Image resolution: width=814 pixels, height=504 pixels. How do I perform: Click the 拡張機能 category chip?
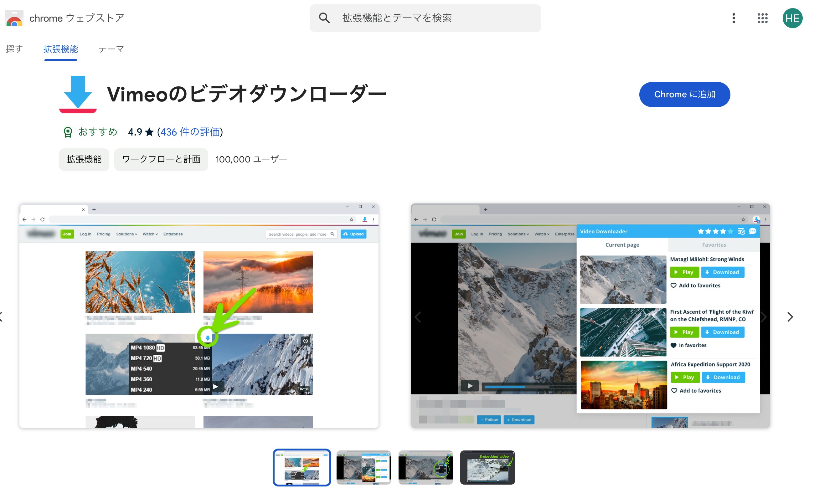coord(84,159)
